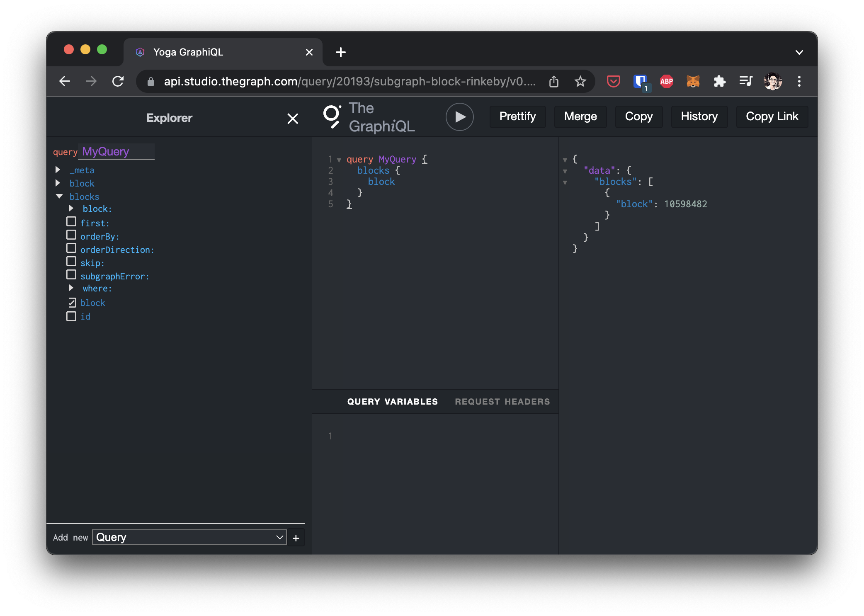Viewport: 864px width, 616px height.
Task: Expand the block: argument node
Action: point(71,208)
